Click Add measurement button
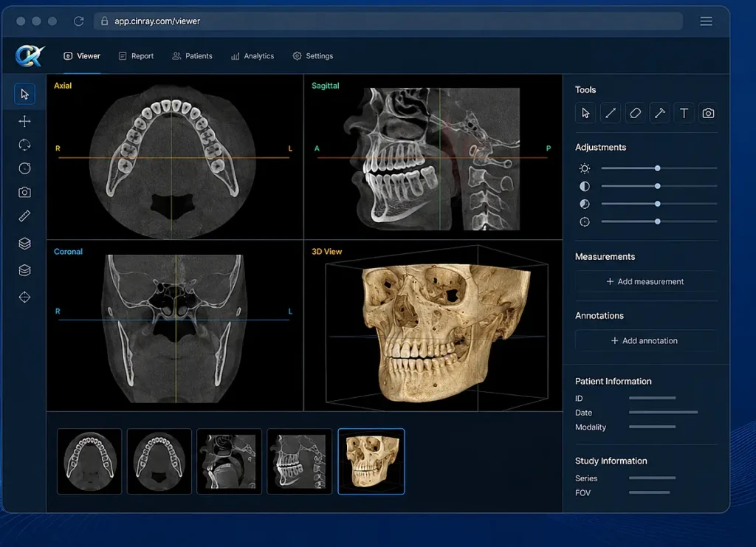 (x=645, y=281)
